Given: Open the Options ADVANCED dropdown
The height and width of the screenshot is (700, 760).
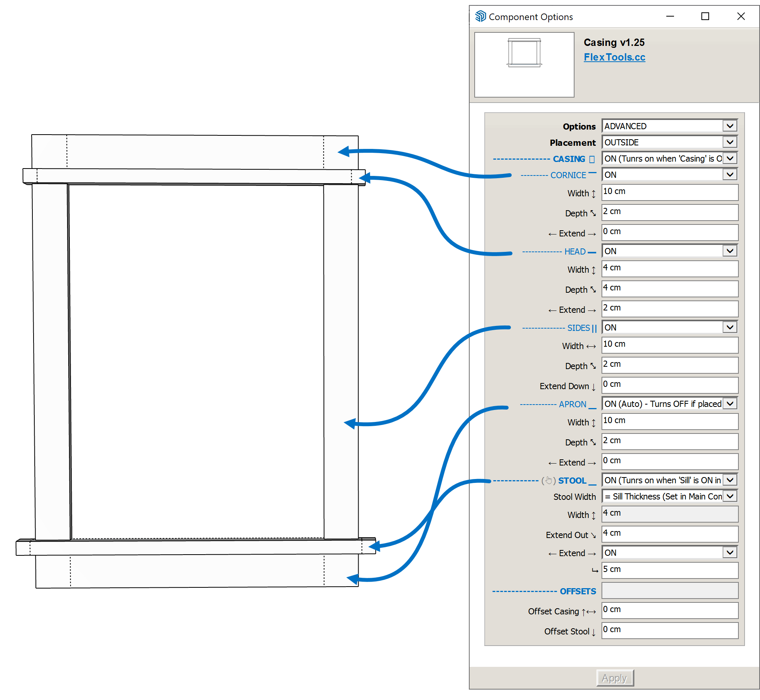Looking at the screenshot, I should coord(669,126).
